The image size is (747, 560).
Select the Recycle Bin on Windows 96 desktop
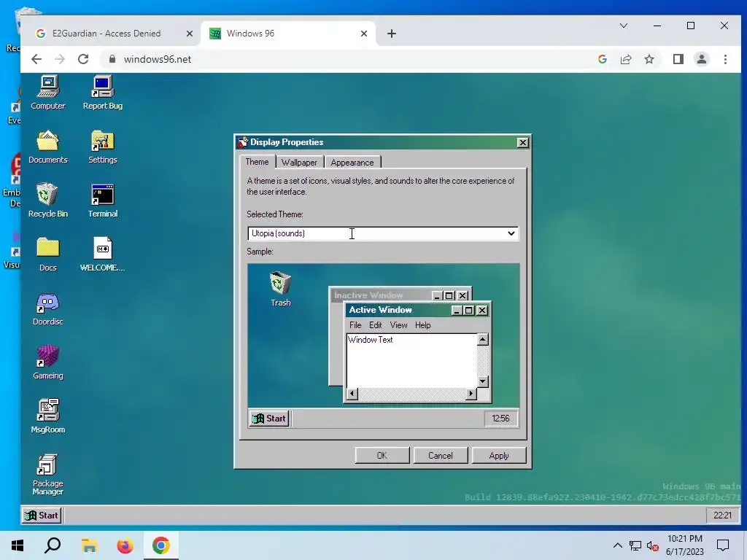47,201
